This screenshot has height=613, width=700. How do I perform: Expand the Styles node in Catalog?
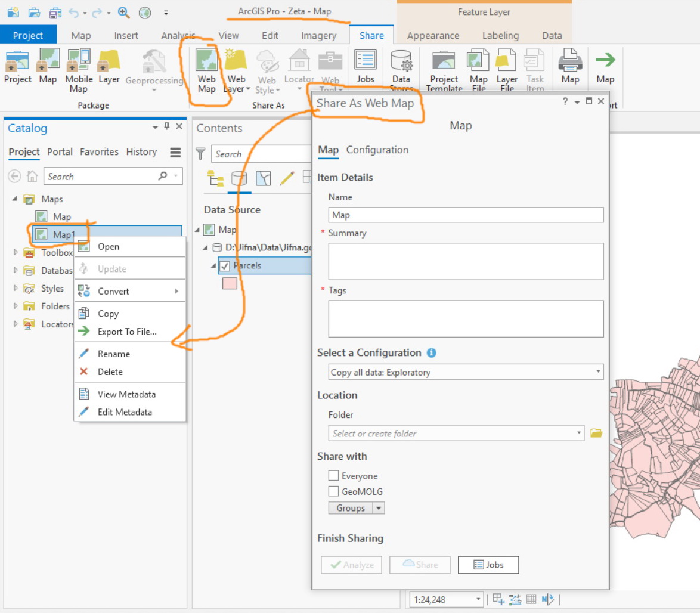pyautogui.click(x=15, y=288)
